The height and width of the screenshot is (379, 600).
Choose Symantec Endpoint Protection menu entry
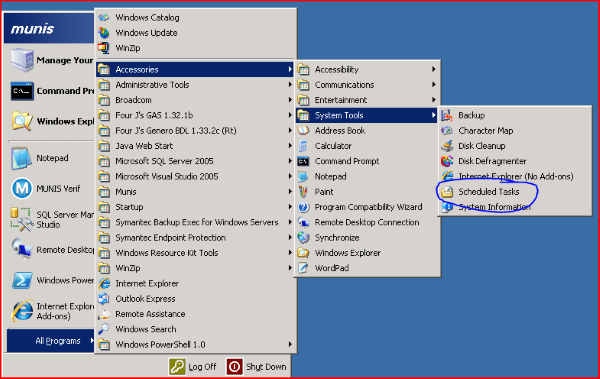[195, 238]
